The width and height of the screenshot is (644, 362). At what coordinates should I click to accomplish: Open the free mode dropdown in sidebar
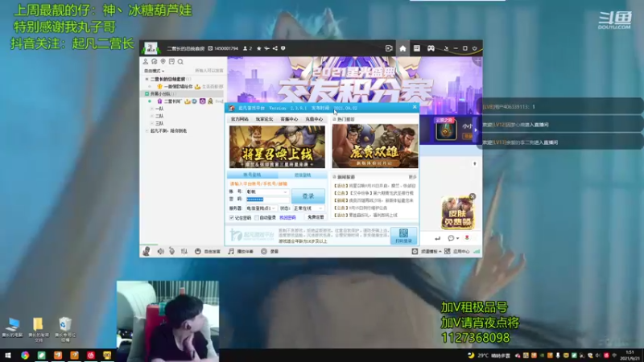click(154, 71)
